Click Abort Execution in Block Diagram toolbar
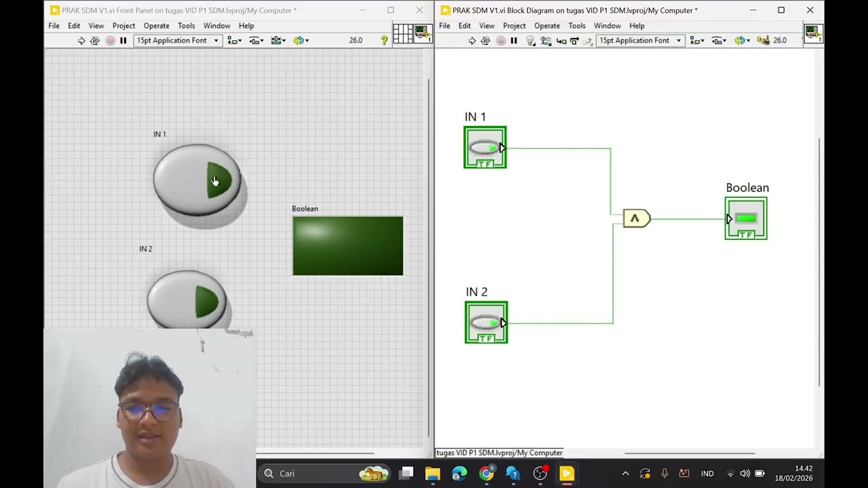This screenshot has width=868, height=488. (x=500, y=41)
